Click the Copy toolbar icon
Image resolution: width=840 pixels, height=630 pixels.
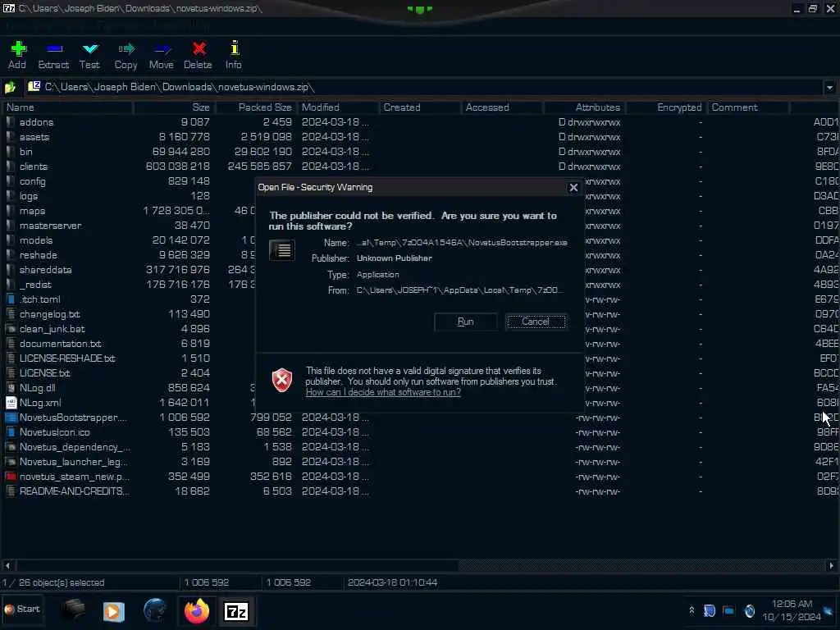tap(126, 55)
